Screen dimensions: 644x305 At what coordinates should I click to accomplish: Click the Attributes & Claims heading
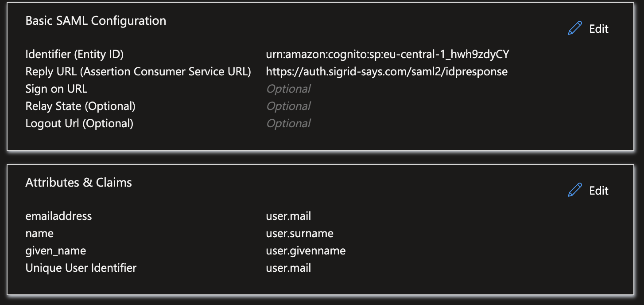click(79, 183)
